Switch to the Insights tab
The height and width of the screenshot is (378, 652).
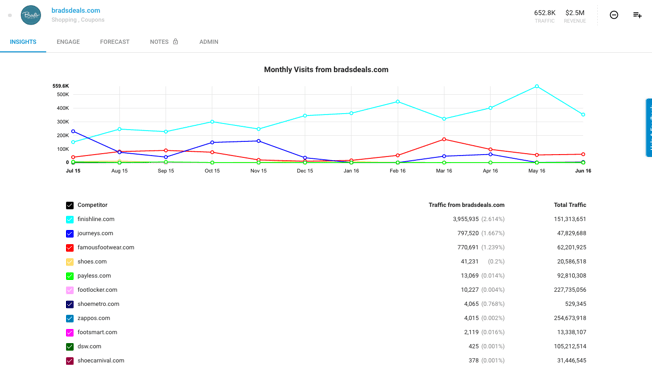pyautogui.click(x=23, y=42)
